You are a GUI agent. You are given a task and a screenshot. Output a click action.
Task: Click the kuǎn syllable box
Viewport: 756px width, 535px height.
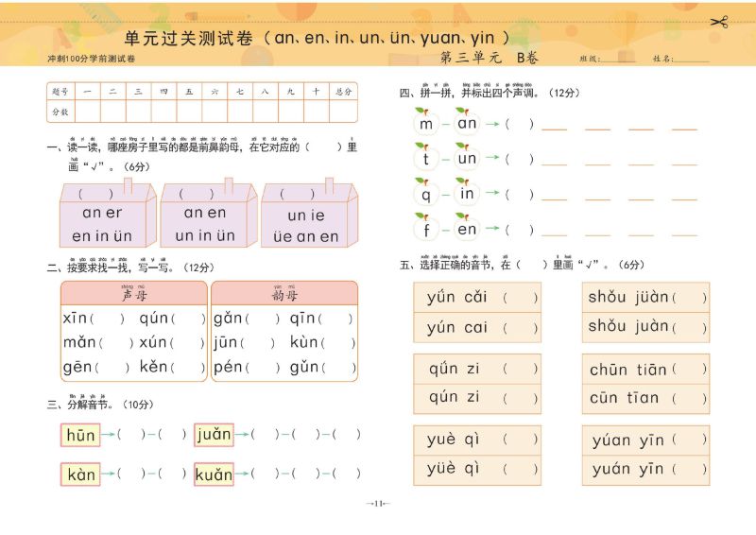click(214, 475)
